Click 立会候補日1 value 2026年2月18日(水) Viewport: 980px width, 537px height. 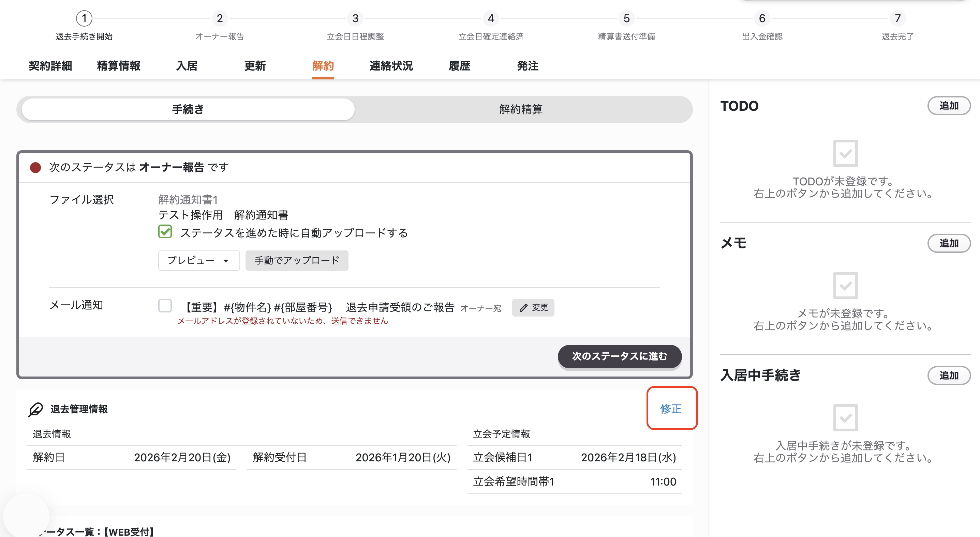628,457
